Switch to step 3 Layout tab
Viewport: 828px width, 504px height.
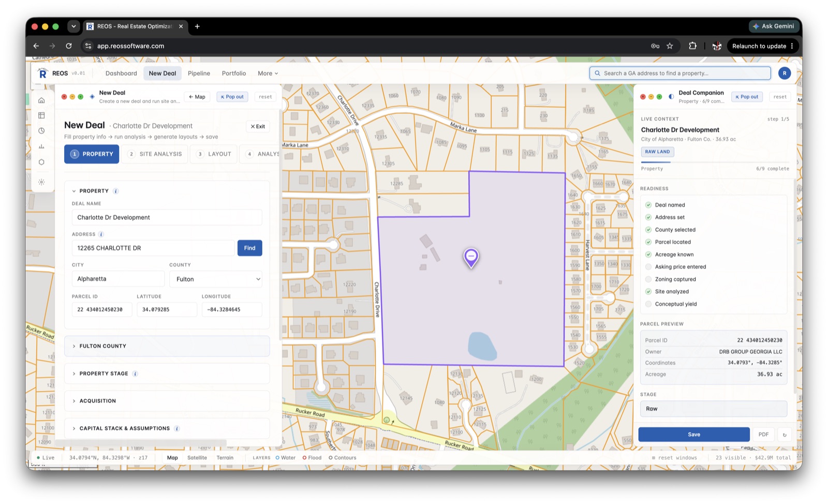(214, 154)
